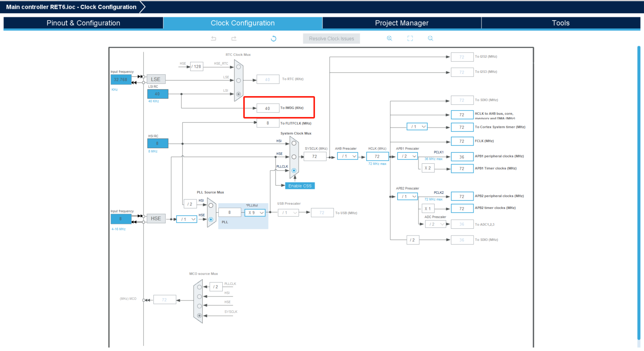The width and height of the screenshot is (644, 351).
Task: Click the zoom out magnifier icon
Action: tap(430, 38)
